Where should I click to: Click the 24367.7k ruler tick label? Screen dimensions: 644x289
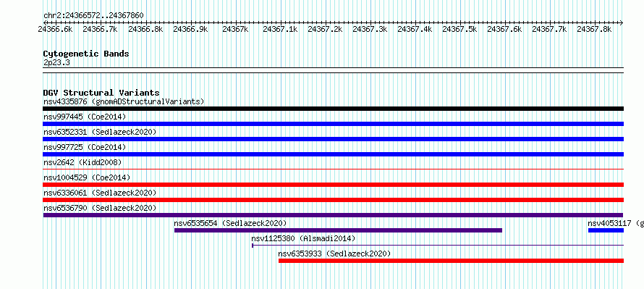tap(549, 29)
